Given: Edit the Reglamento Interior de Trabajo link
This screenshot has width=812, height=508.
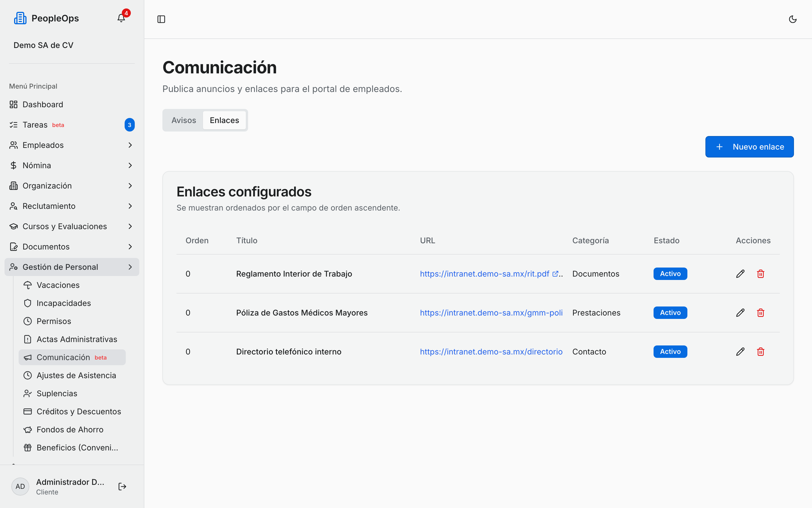Looking at the screenshot, I should (x=740, y=274).
